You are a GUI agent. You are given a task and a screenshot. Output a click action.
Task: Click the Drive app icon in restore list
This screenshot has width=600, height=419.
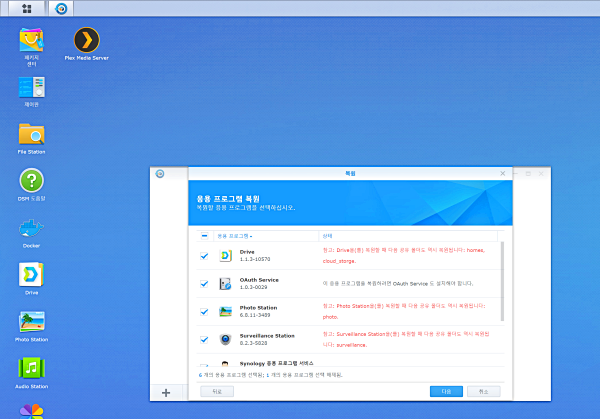pyautogui.click(x=225, y=255)
